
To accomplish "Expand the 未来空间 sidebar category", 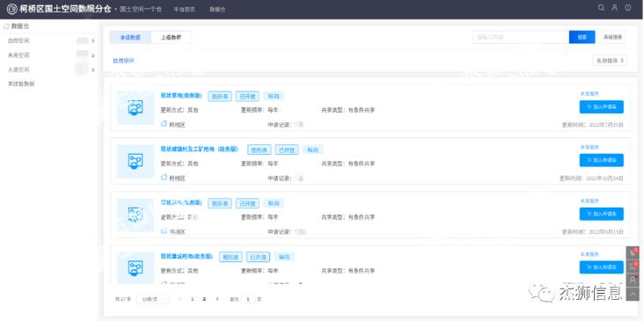I will tap(93, 55).
